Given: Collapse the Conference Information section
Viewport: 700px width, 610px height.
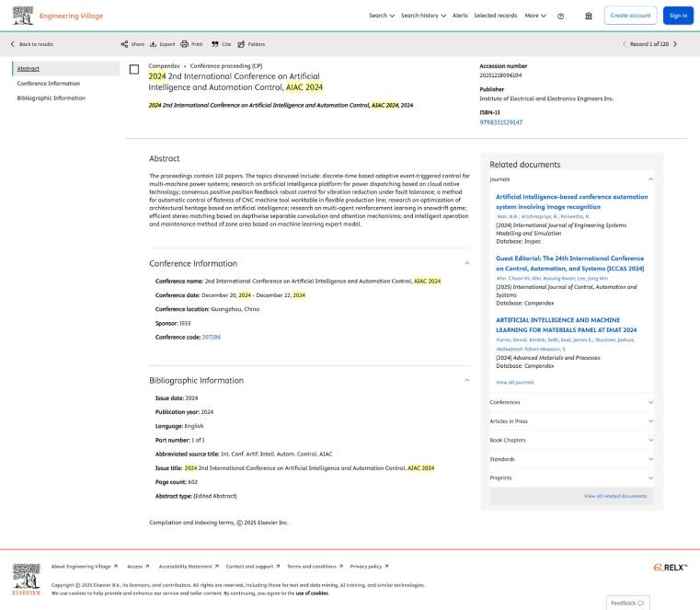Looking at the screenshot, I should coord(466,263).
